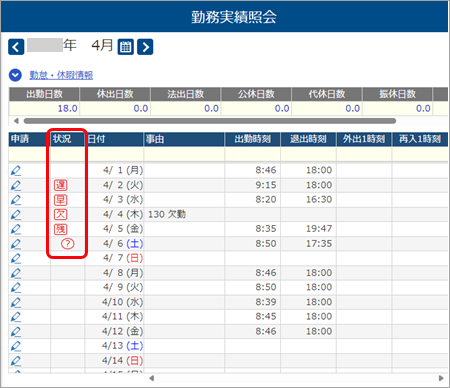Click the 退出時刻 column header
This screenshot has height=388, width=450.
[x=308, y=139]
